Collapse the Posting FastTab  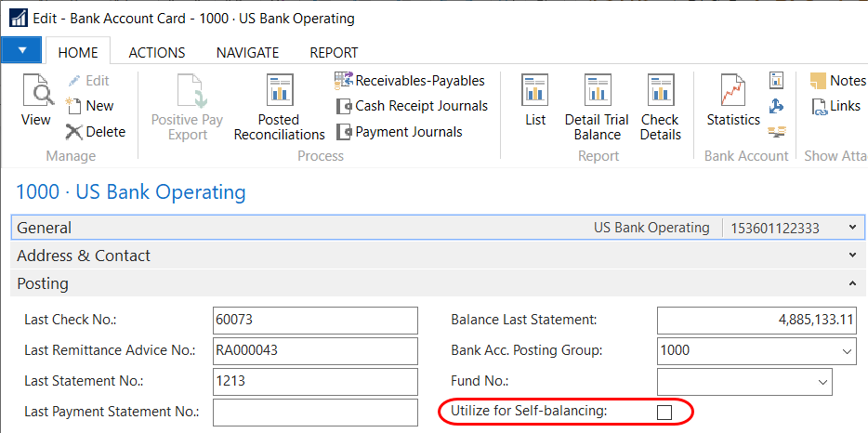852,283
